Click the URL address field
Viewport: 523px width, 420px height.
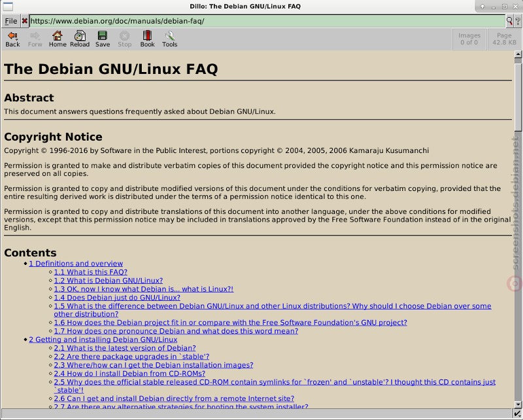coord(267,21)
